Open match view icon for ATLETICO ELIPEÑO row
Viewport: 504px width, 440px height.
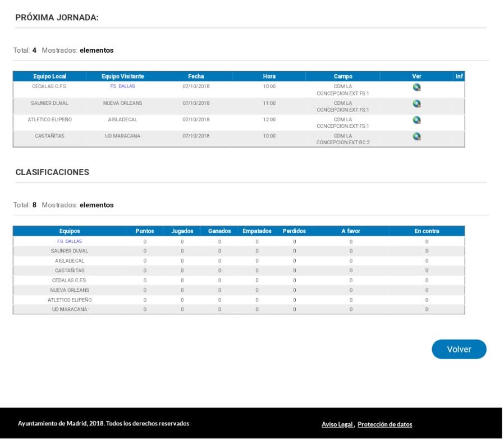[418, 120]
